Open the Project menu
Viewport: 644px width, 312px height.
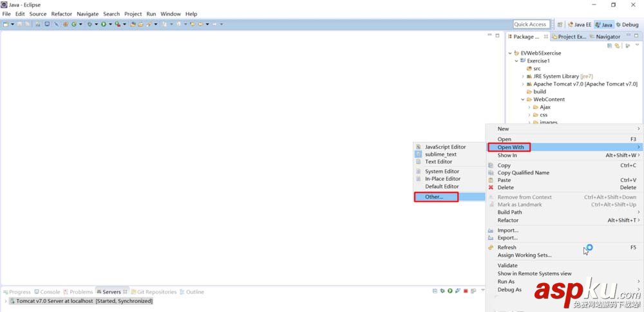pos(133,14)
